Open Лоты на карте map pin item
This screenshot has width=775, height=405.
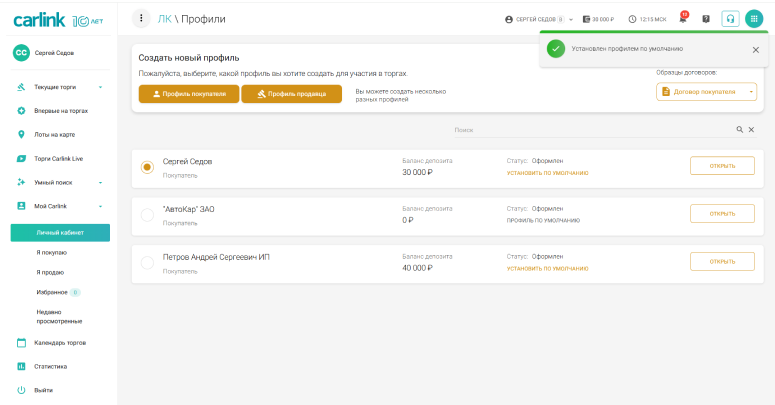55,134
